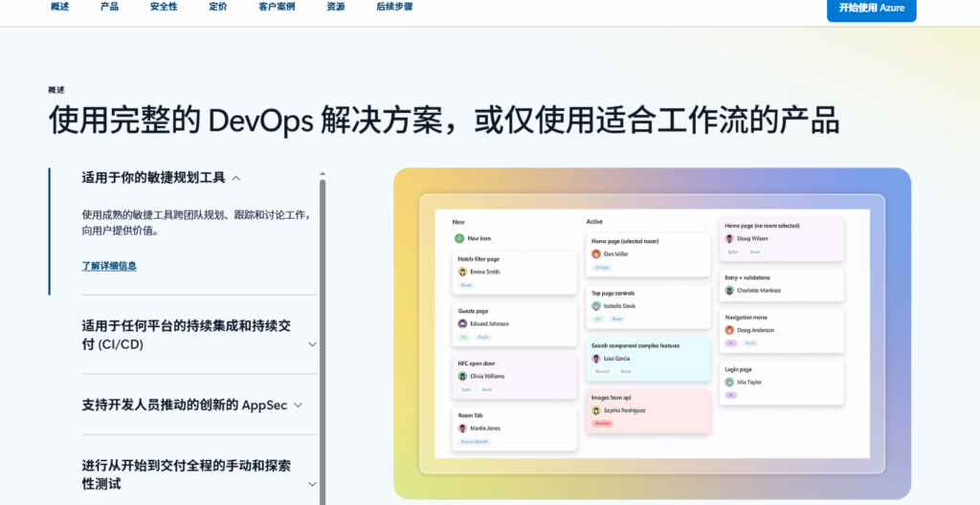Screen dimensions: 980x505
Task: Click Charlotte Martinez's avatar icon
Action: [729, 291]
